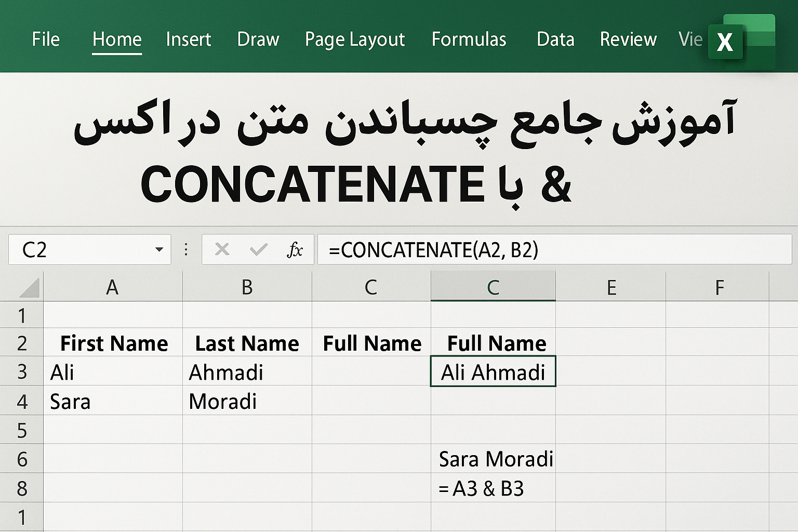Image resolution: width=798 pixels, height=532 pixels.
Task: Switch to the Draw tab
Action: point(258,39)
